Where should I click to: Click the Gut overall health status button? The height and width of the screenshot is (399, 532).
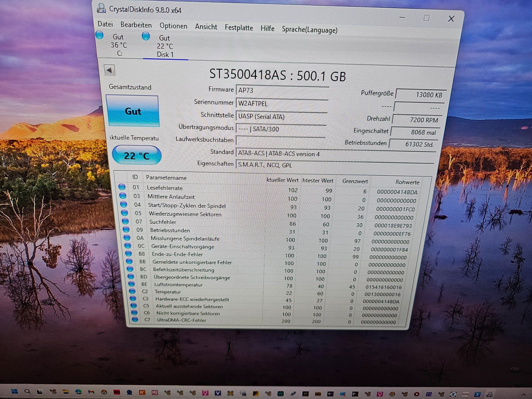tap(133, 111)
